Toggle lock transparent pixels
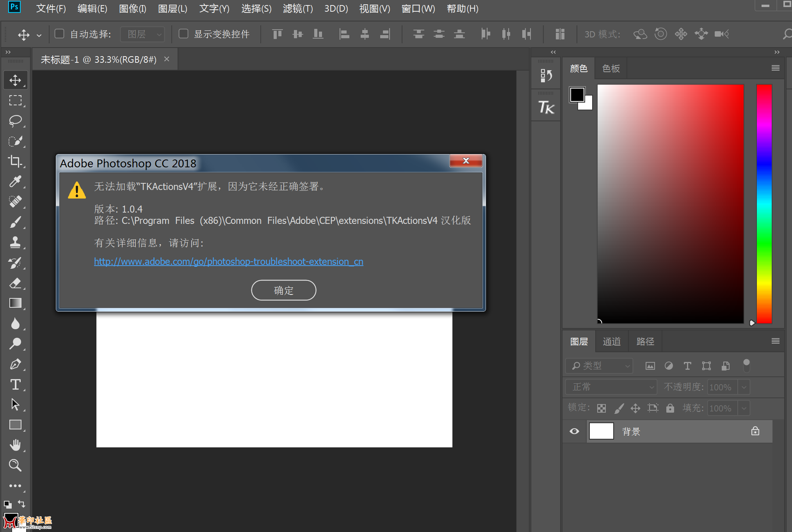The image size is (792, 532). [x=602, y=408]
